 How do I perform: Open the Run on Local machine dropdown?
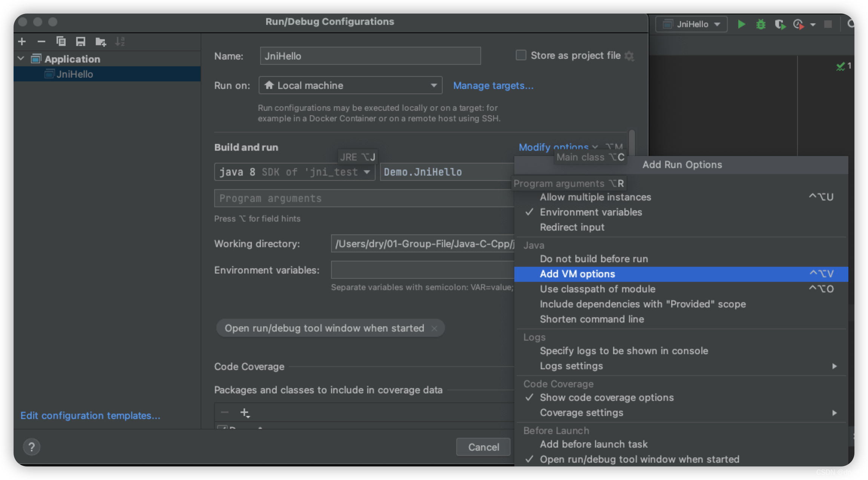click(x=350, y=86)
